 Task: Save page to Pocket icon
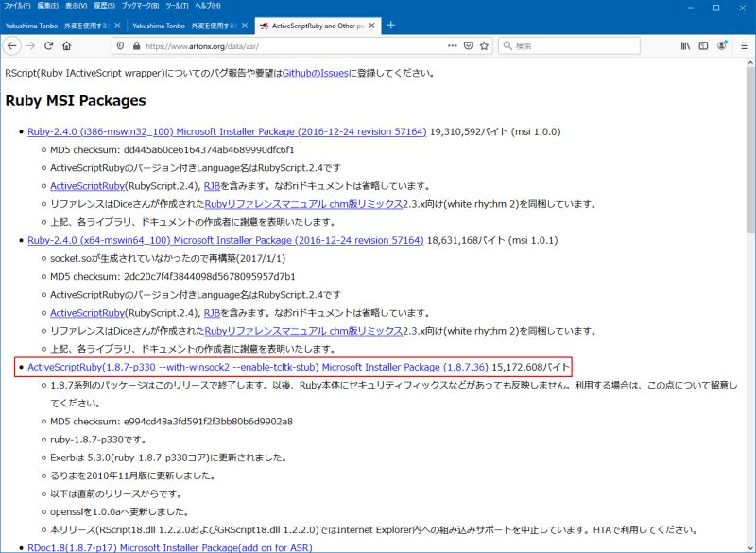tap(468, 45)
